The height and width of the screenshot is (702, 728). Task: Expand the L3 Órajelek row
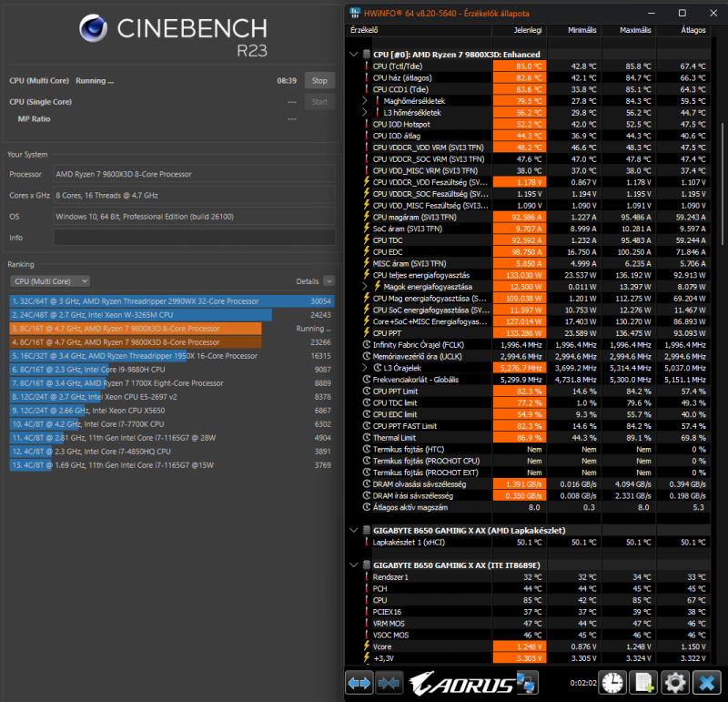365,368
